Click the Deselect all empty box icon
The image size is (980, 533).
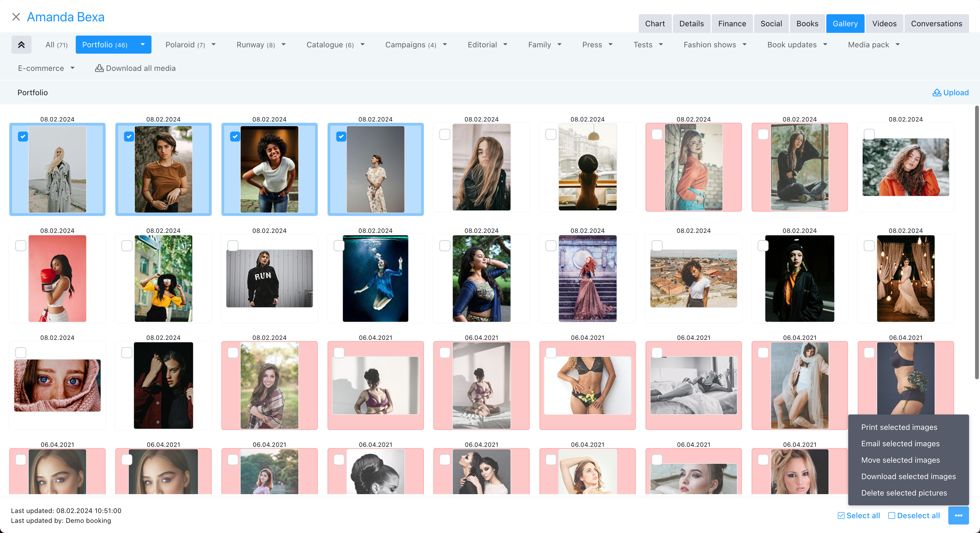pos(892,515)
